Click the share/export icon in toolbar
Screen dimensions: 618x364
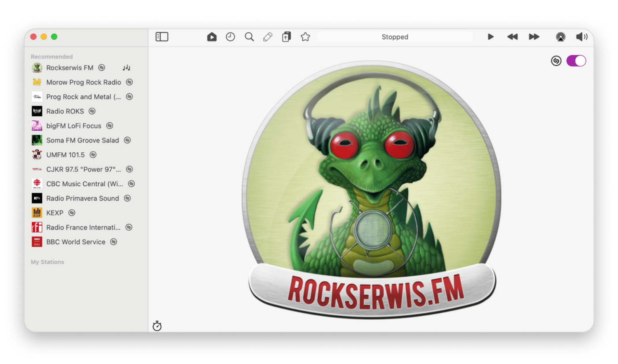click(286, 37)
